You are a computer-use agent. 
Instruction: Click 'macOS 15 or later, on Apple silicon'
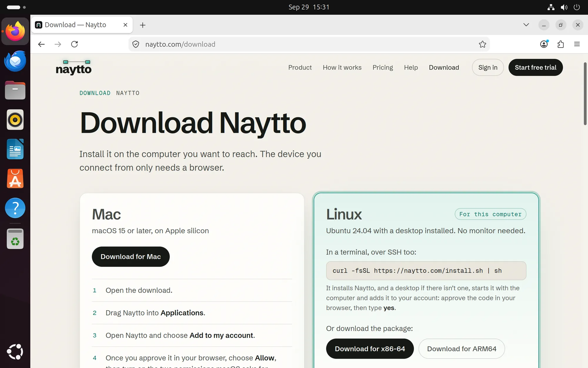click(x=151, y=231)
